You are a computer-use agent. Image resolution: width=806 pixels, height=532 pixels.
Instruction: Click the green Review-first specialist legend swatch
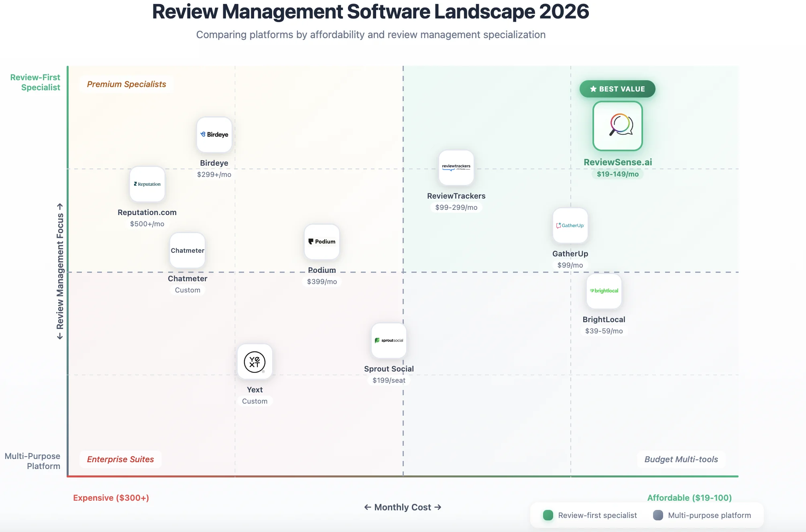coord(548,516)
